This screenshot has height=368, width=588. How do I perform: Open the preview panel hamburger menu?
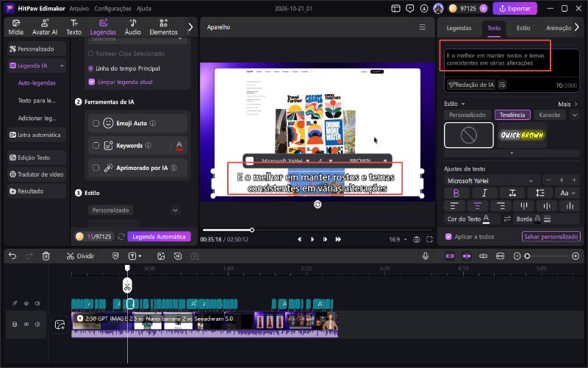pos(422,27)
